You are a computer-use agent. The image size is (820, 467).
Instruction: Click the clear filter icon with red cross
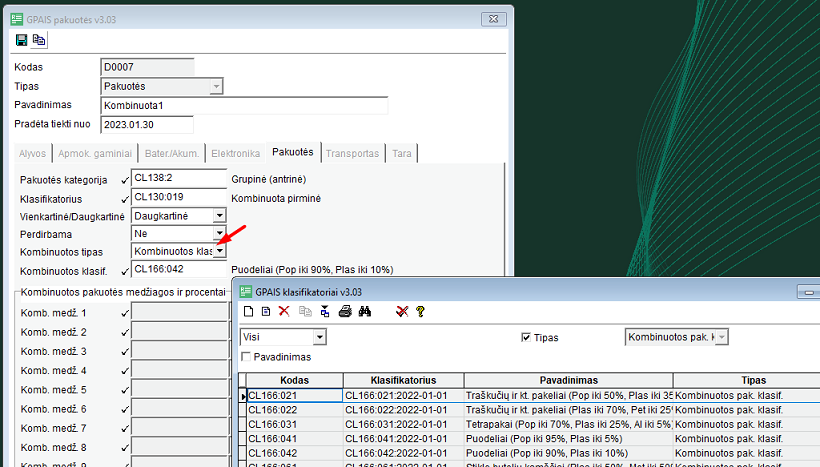[402, 312]
